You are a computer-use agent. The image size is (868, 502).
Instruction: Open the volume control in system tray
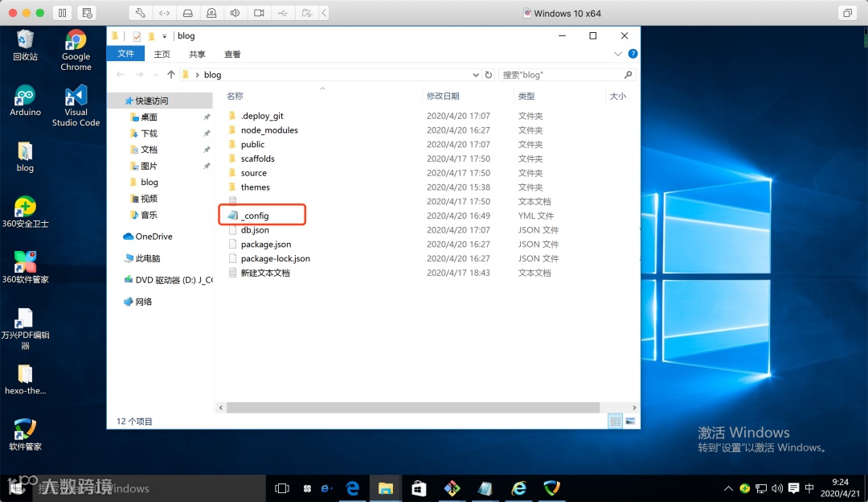[x=777, y=488]
